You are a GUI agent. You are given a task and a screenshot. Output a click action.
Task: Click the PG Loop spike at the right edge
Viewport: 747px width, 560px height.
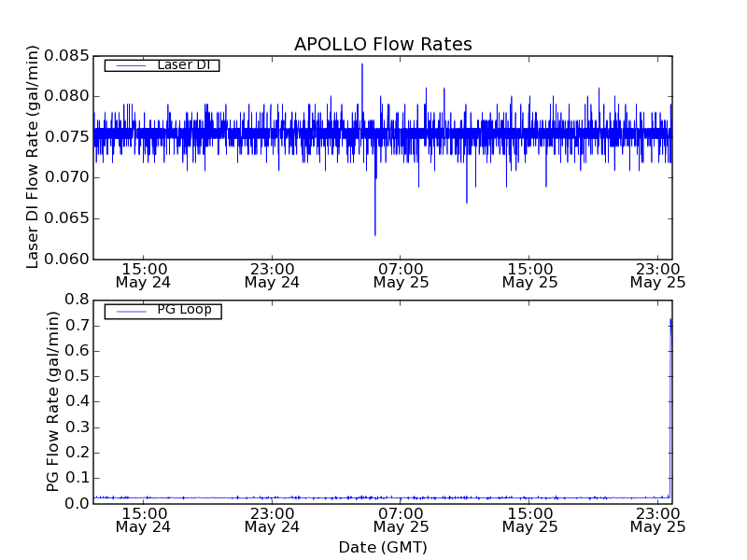pos(669,320)
